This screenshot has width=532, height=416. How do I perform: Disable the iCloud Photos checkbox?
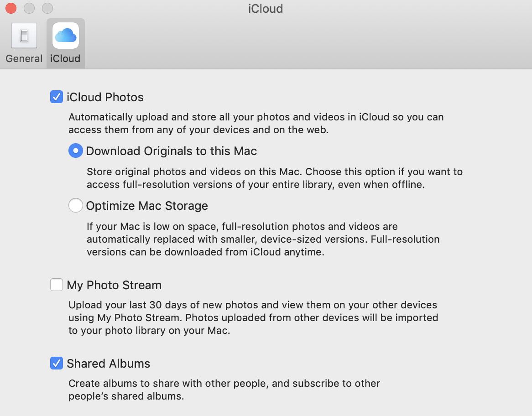click(x=57, y=97)
